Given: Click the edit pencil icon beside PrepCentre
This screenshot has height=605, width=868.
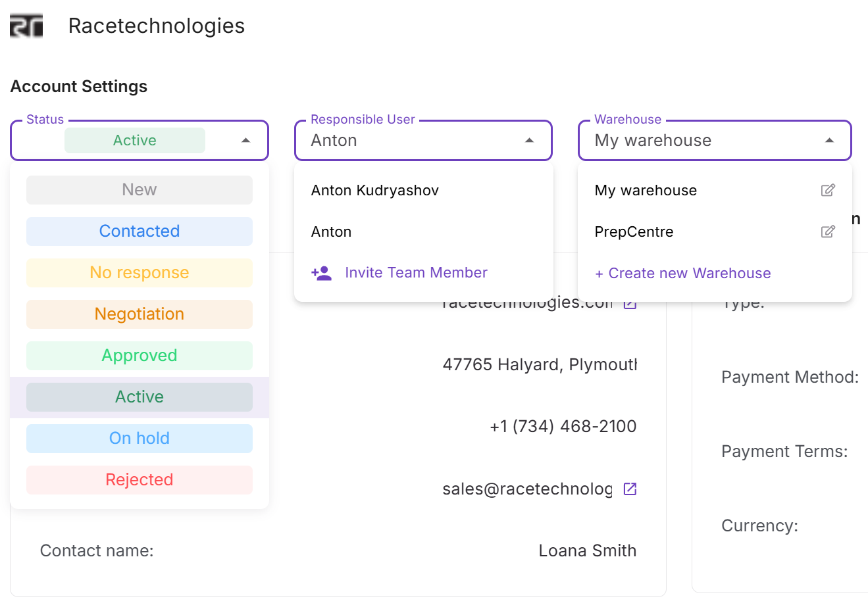Looking at the screenshot, I should pos(829,231).
